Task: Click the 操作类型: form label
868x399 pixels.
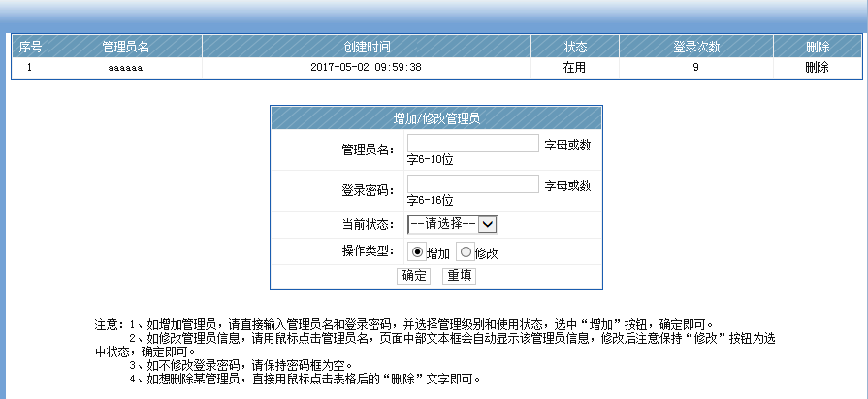Action: point(369,250)
